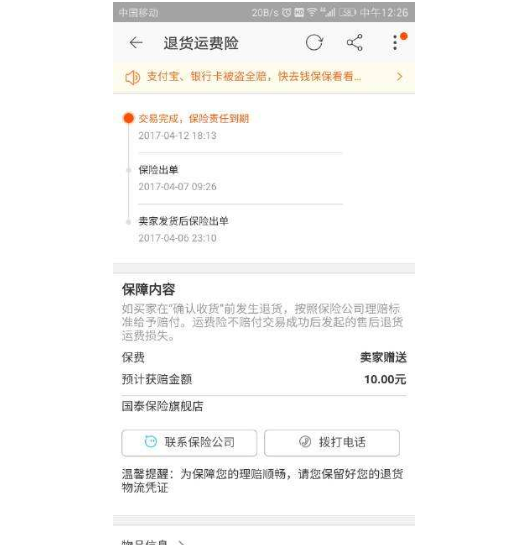The image size is (518, 545).
Task: Tap the 预计获赔金额 10.00元 row
Action: (x=264, y=379)
